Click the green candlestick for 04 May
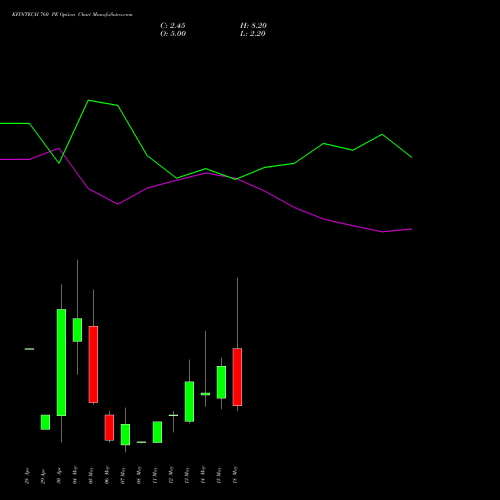 pos(77,330)
